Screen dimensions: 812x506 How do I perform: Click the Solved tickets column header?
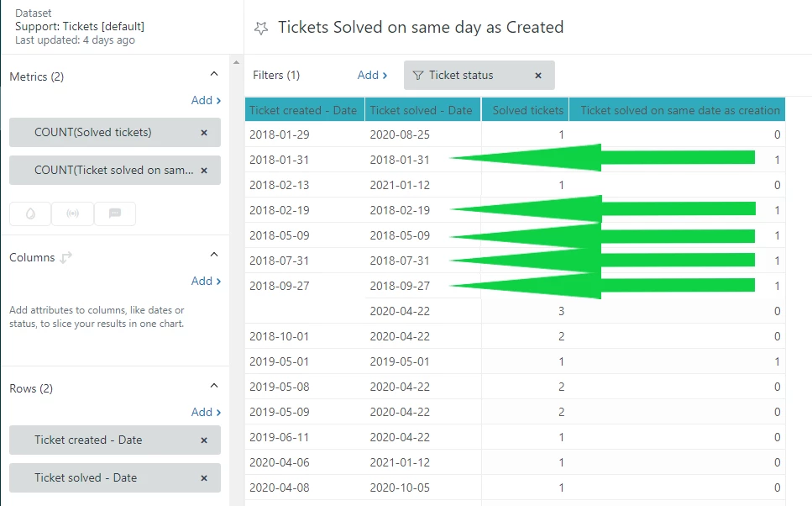pyautogui.click(x=525, y=110)
